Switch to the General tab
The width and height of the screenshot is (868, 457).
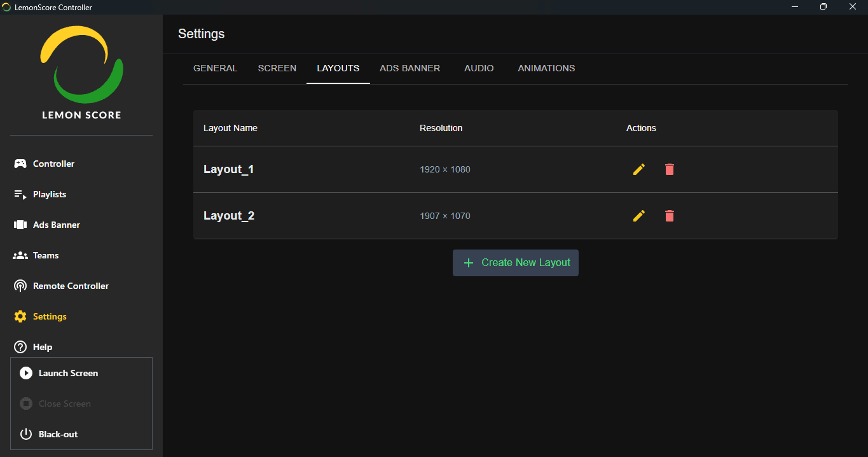coord(215,68)
